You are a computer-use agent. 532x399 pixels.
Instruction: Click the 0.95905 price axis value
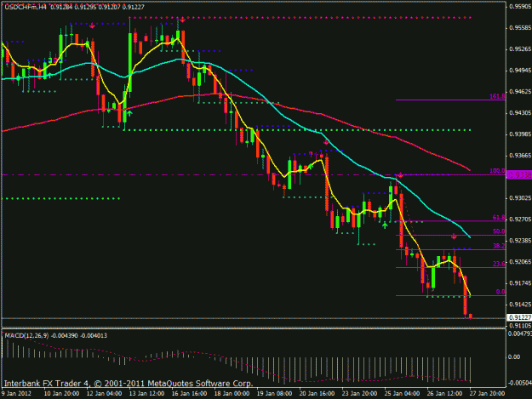click(520, 7)
